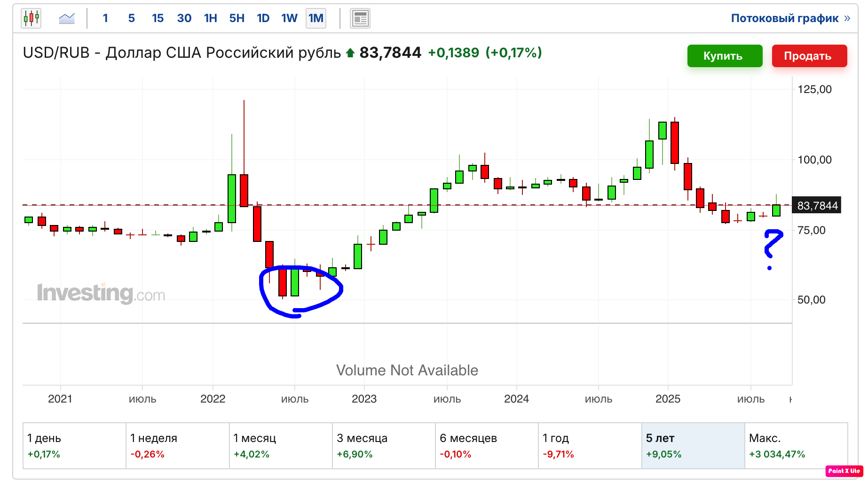Switch to the area chart icon

pos(67,18)
